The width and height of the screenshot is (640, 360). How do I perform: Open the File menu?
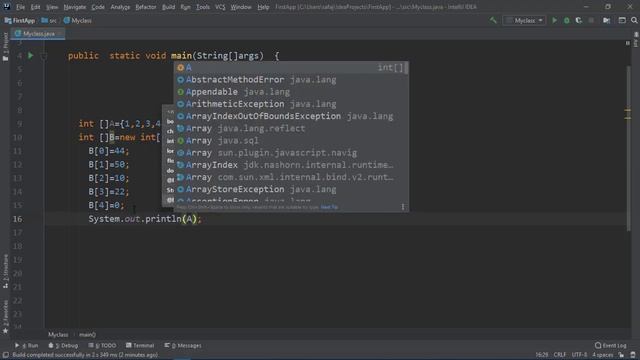(x=20, y=7)
